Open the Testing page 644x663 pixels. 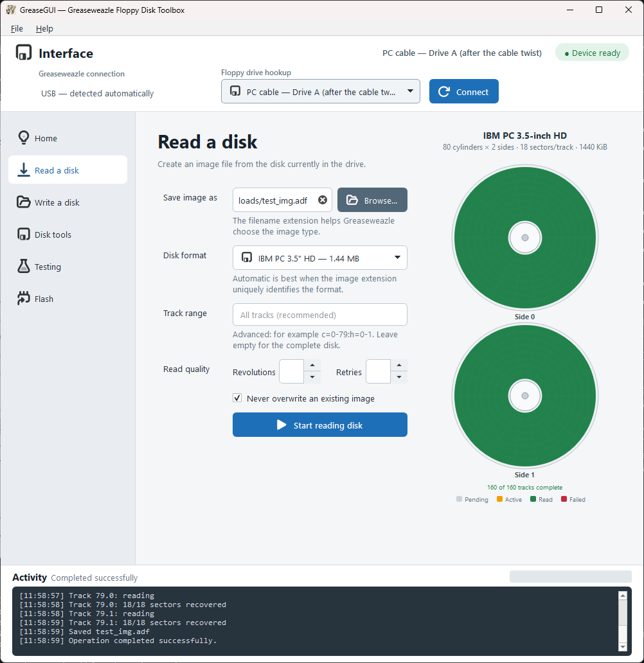point(67,267)
